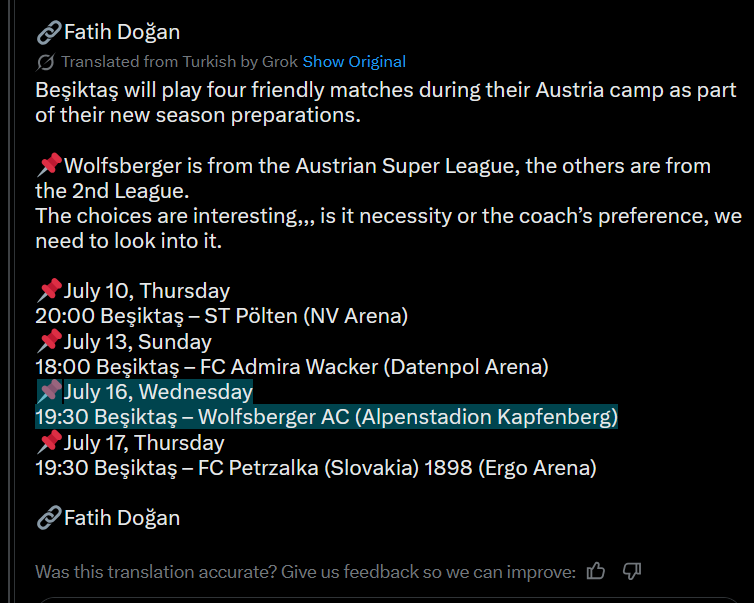Click the Fatih Doğan name at top

(x=122, y=32)
